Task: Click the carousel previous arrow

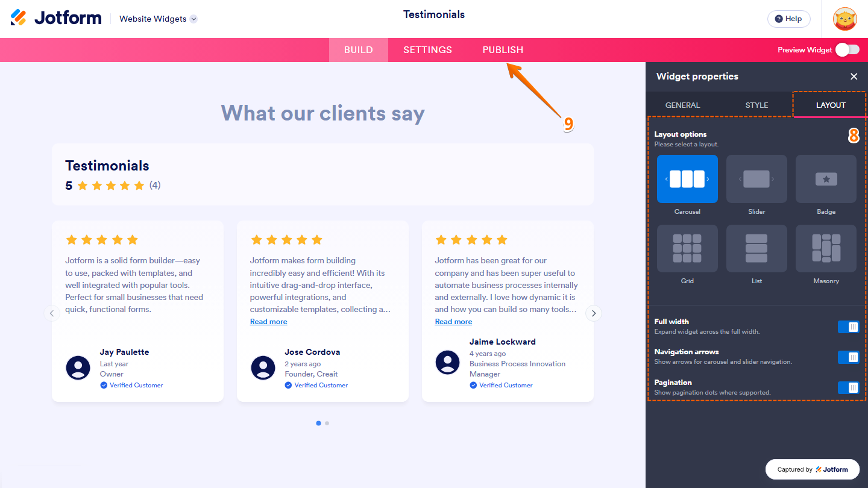Action: (x=52, y=313)
